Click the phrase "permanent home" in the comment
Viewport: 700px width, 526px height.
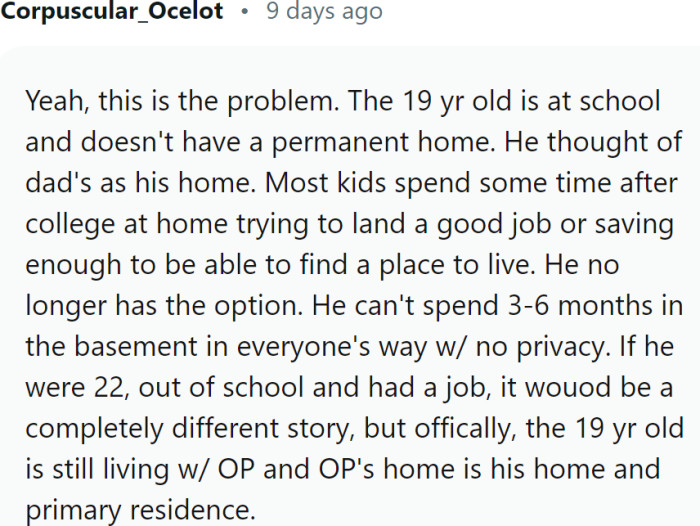point(383,142)
